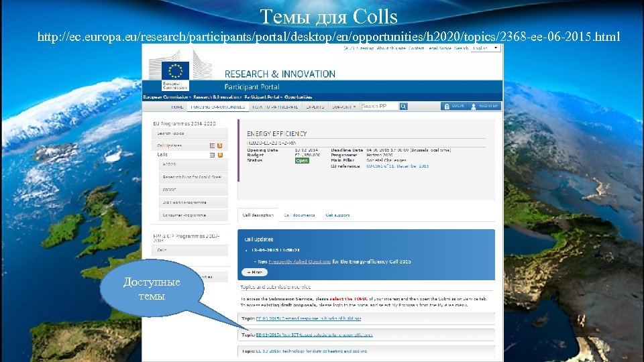This screenshot has width=644, height=362.
Task: Open the Contact link in top bar
Action: (x=416, y=48)
